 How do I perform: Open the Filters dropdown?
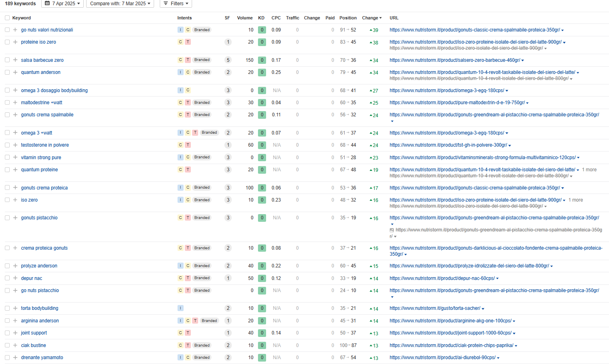click(x=176, y=4)
